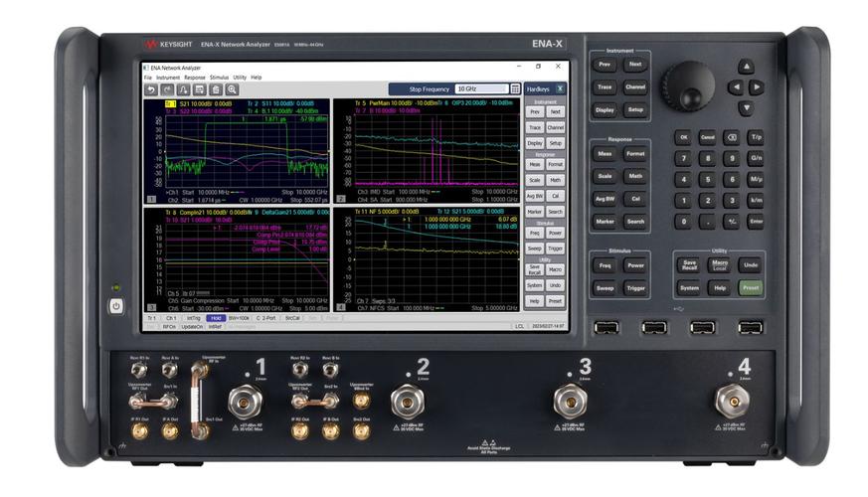Click on-screen Hardkeys Save Recall softkey
This screenshot has height=497, width=868.
click(535, 269)
